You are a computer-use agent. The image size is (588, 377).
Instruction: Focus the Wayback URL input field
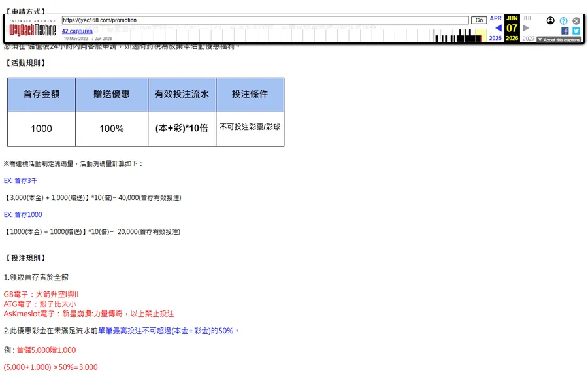[265, 20]
